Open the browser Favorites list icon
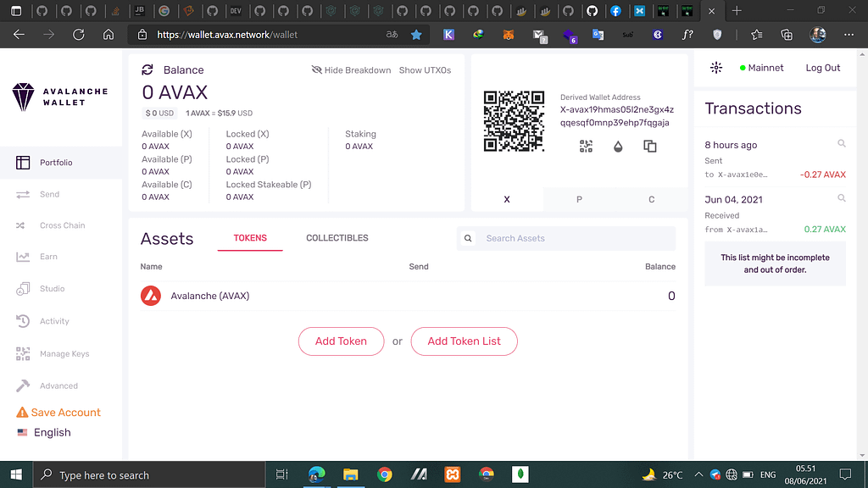 coord(757,34)
